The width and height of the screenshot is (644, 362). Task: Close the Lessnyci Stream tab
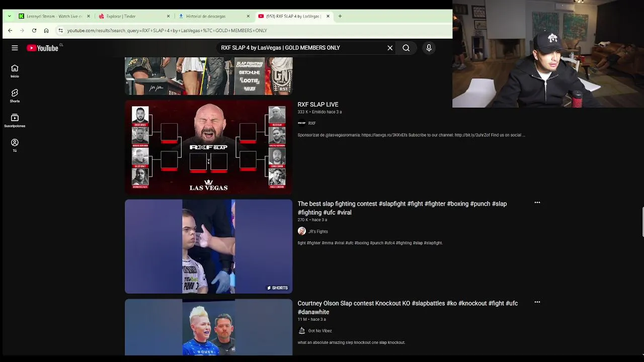[89, 16]
